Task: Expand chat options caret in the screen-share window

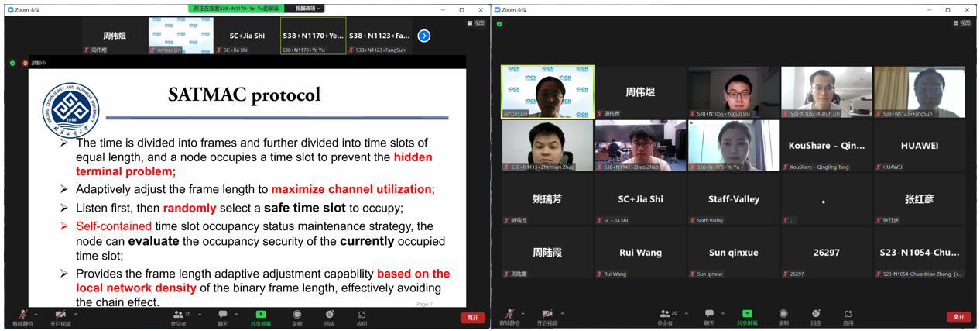Action: (x=236, y=314)
